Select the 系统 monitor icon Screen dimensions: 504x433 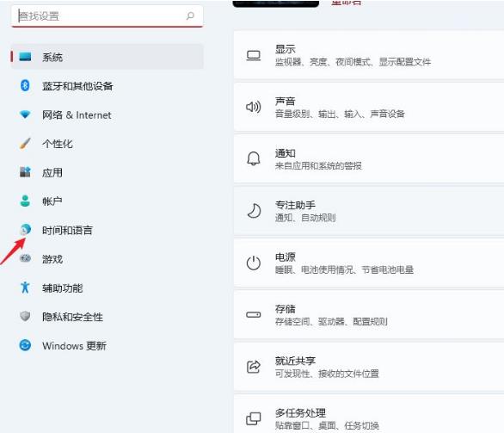pos(25,57)
